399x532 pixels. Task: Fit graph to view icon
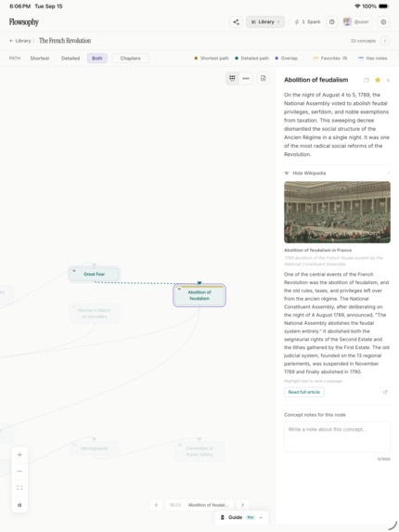click(19, 487)
